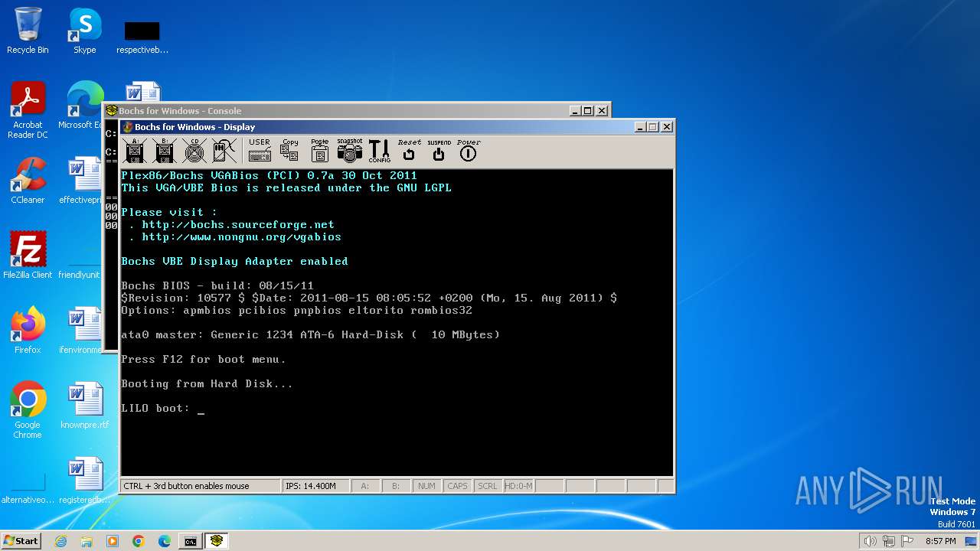Open Chrome from taskbar
980x551 pixels.
tap(139, 541)
